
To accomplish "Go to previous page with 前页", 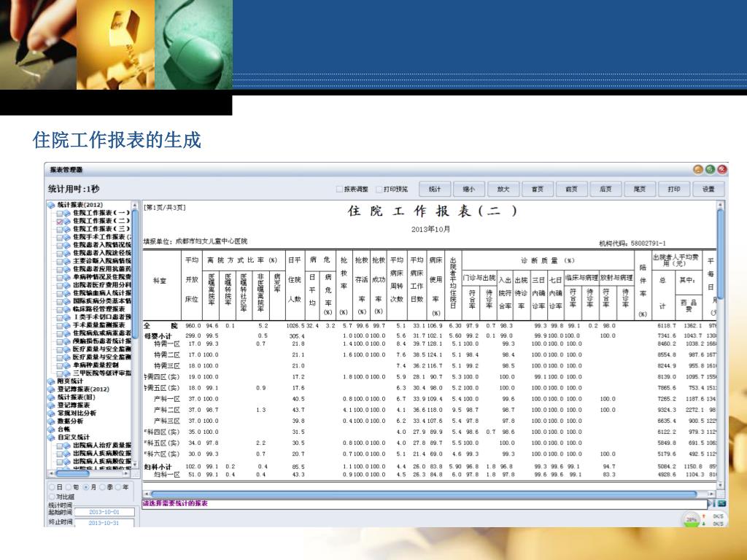I will [571, 189].
